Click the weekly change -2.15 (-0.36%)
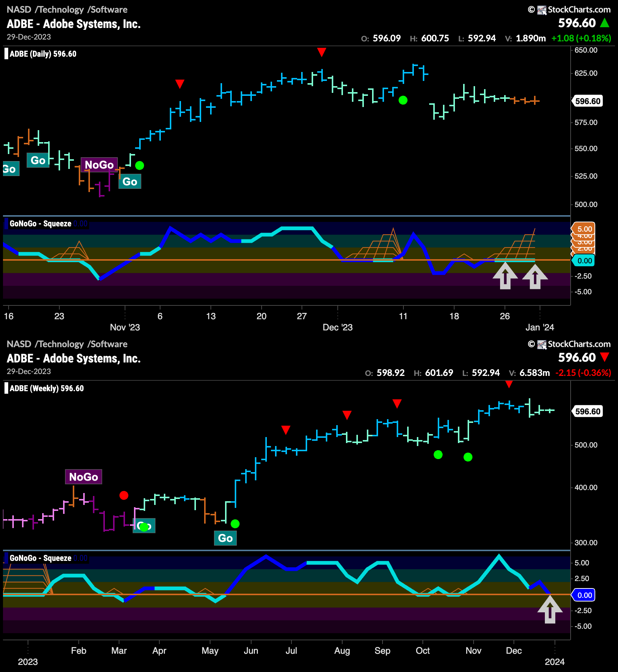Viewport: 618px width, 672px height. coord(583,373)
